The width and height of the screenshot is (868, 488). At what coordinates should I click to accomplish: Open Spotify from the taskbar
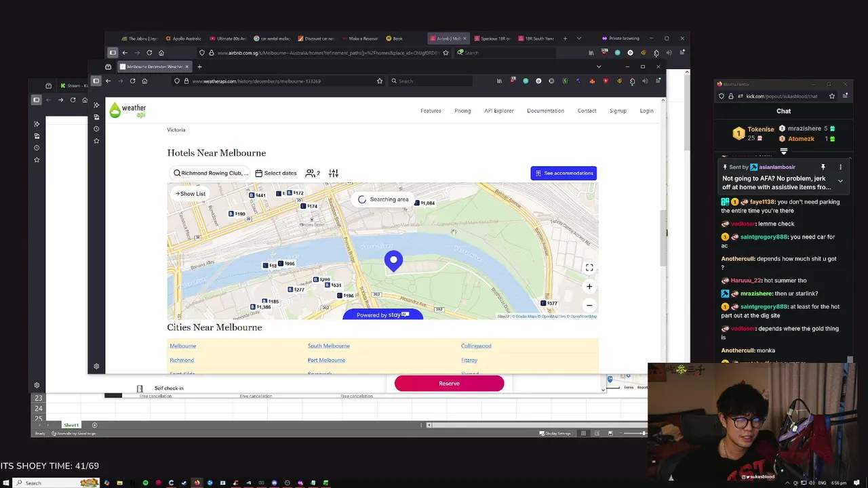pos(145,483)
